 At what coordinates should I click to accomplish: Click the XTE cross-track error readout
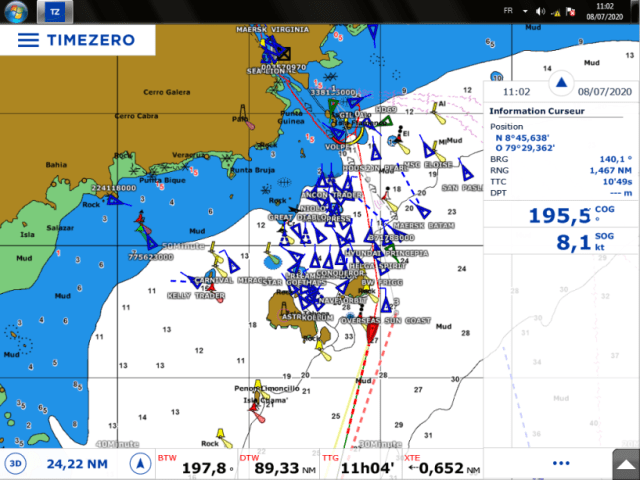point(442,464)
